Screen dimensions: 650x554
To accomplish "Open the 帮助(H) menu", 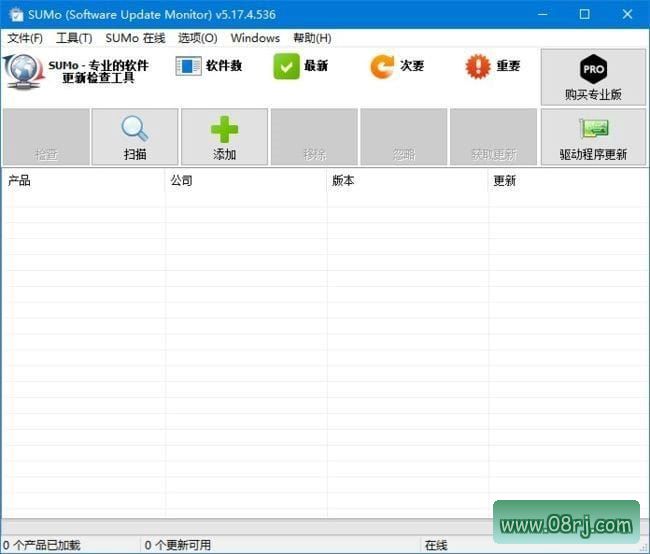I will (312, 38).
